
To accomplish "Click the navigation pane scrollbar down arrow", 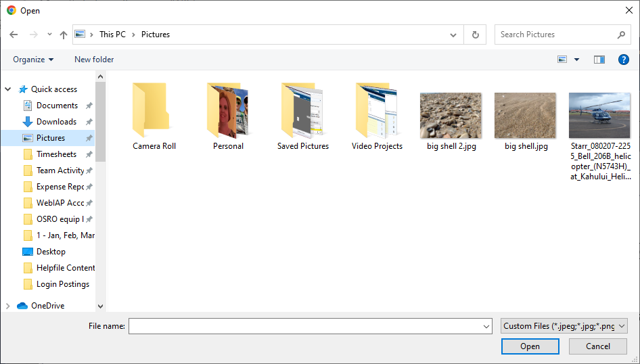I will 100,306.
